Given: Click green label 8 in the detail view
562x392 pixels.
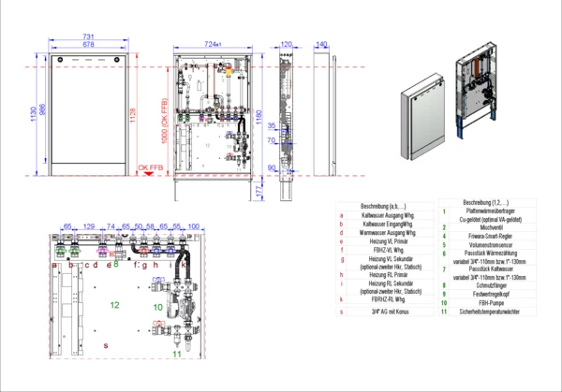Looking at the screenshot, I should (x=116, y=266).
